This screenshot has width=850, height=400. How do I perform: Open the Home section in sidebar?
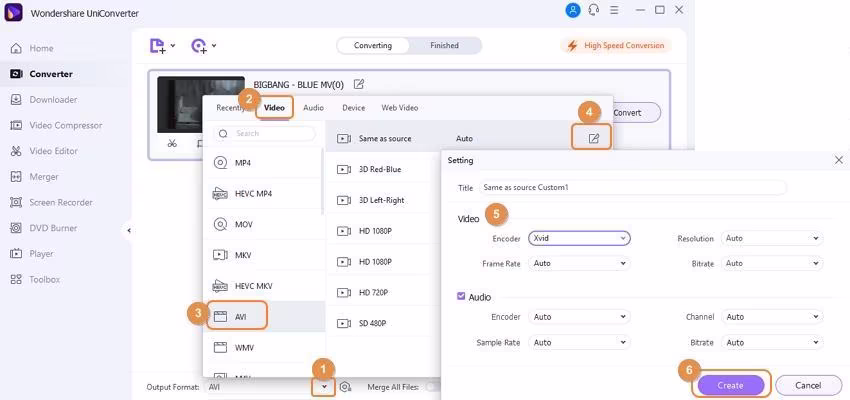(x=33, y=48)
